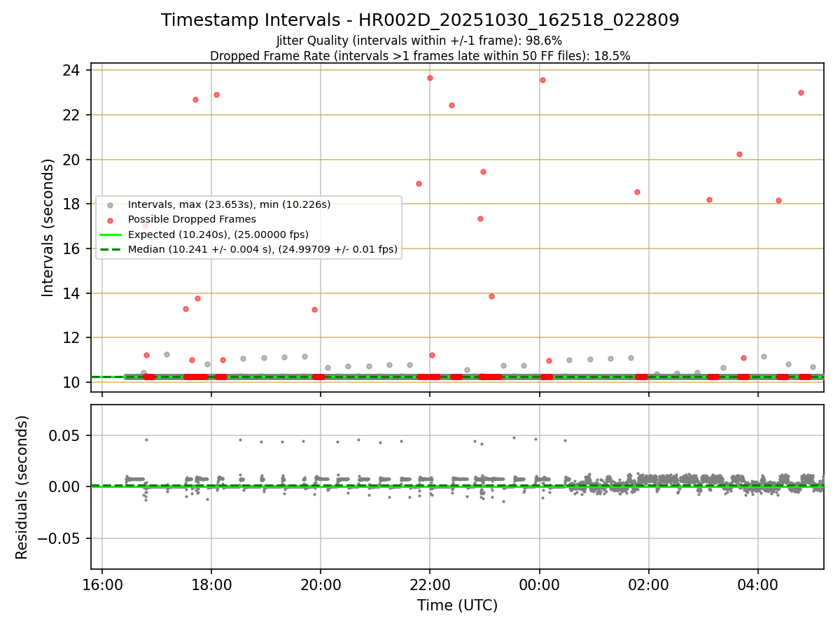
Task: Click the 'Intervals (seconds)' y-axis label
Action: [48, 227]
